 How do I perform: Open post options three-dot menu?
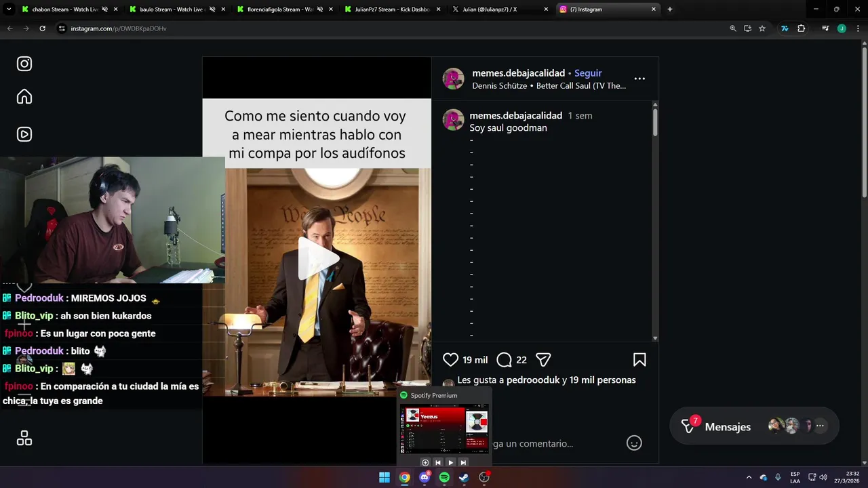point(639,79)
